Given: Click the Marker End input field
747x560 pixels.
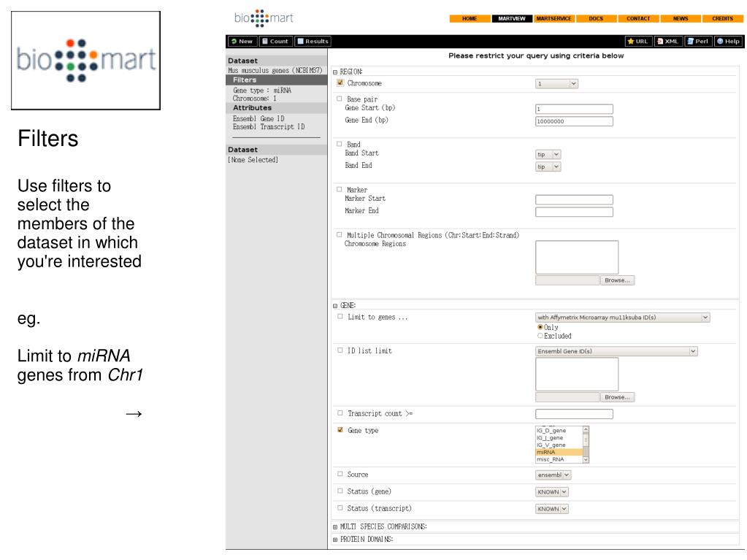Looking at the screenshot, I should coord(574,212).
